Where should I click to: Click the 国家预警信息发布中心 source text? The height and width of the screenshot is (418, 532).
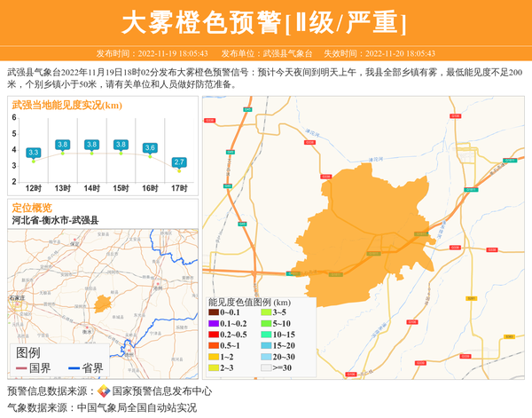tap(162, 391)
